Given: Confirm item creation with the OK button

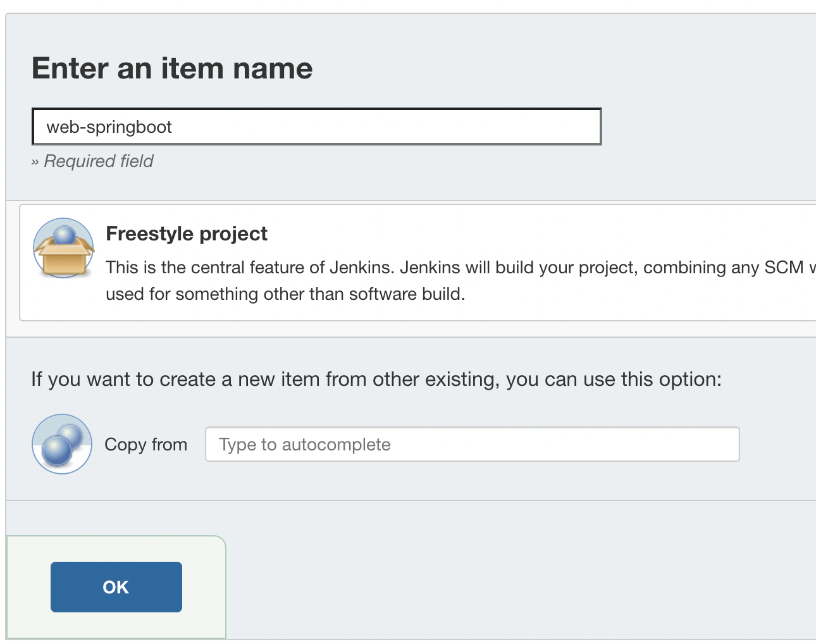Looking at the screenshot, I should click(116, 587).
